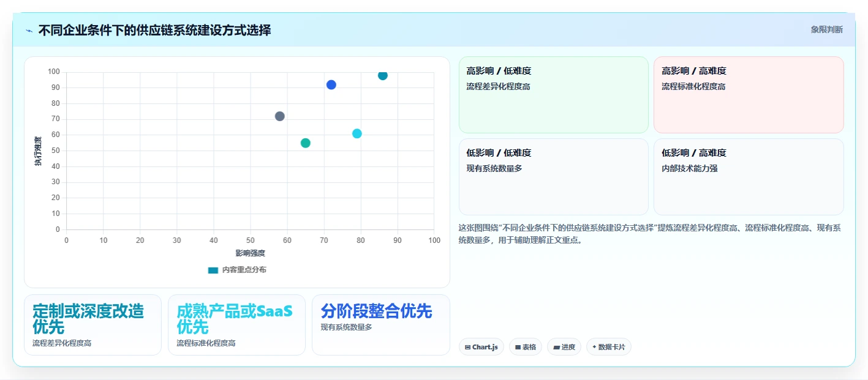
Task: Select the gray scatter point near 72
Action: pyautogui.click(x=280, y=116)
